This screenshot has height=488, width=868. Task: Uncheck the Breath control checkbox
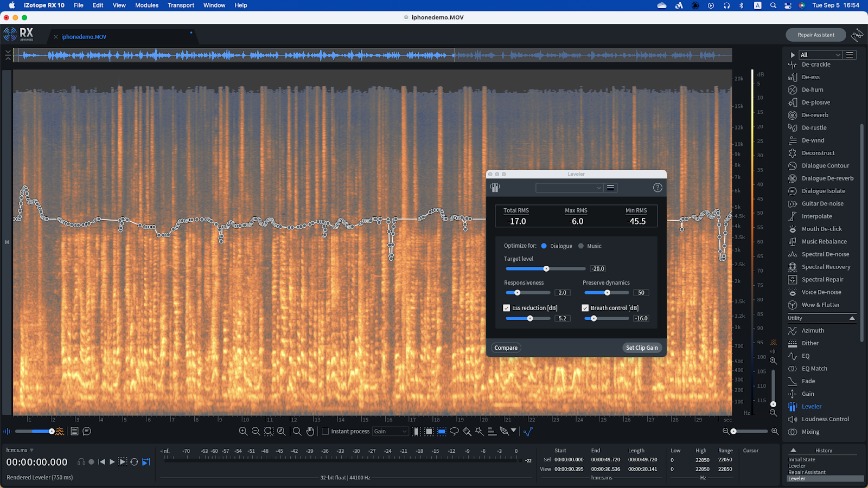[585, 308]
